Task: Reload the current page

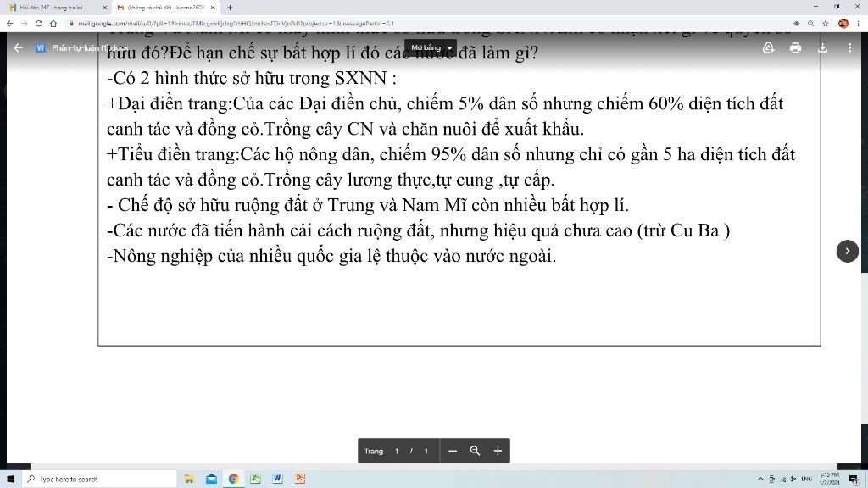Action: [39, 23]
